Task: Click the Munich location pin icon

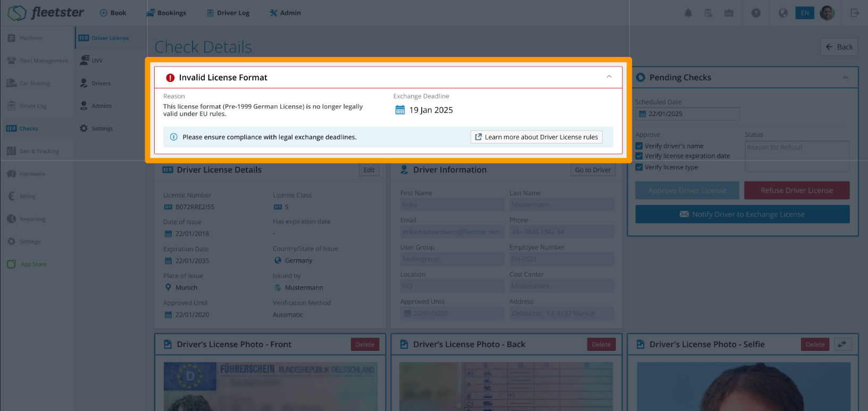Action: tap(168, 287)
